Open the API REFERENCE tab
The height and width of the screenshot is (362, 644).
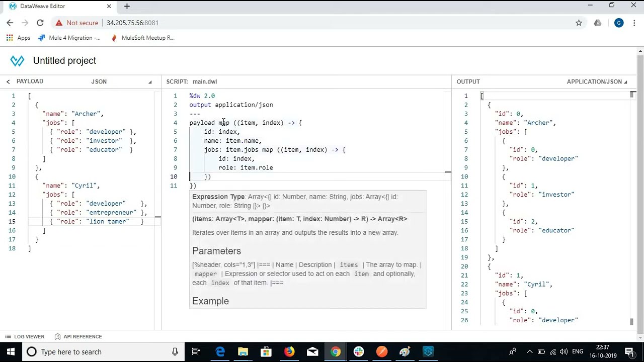[x=78, y=337]
